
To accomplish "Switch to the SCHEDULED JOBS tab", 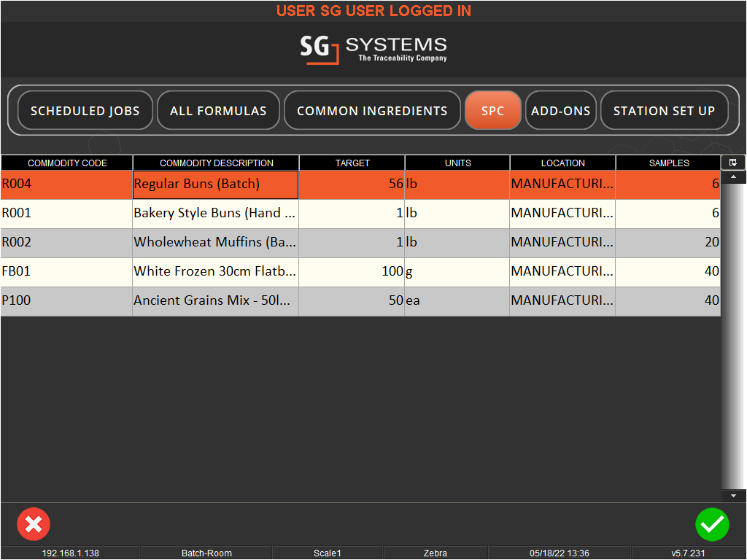I will (85, 110).
